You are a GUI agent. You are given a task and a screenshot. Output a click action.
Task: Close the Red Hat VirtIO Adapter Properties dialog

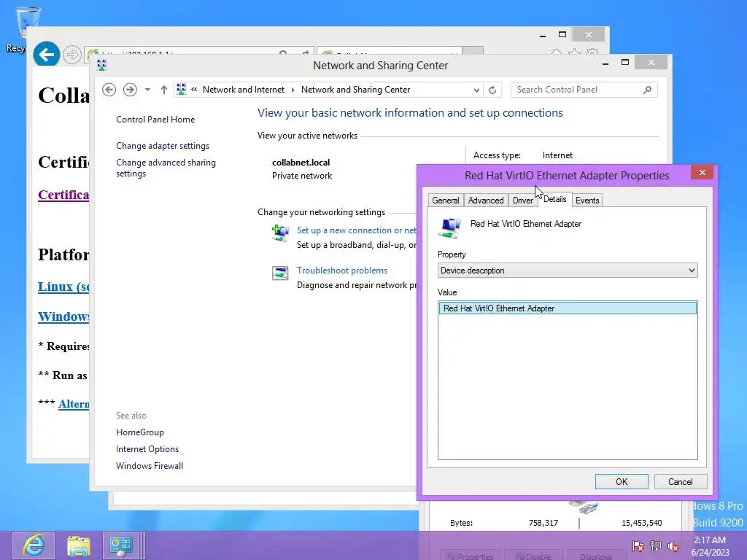coord(702,172)
